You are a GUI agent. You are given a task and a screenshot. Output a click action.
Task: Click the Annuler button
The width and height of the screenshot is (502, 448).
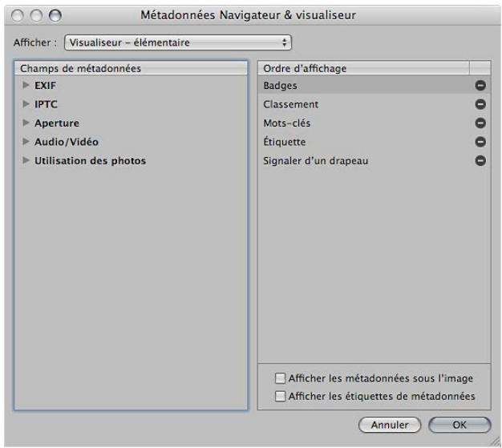pos(390,425)
